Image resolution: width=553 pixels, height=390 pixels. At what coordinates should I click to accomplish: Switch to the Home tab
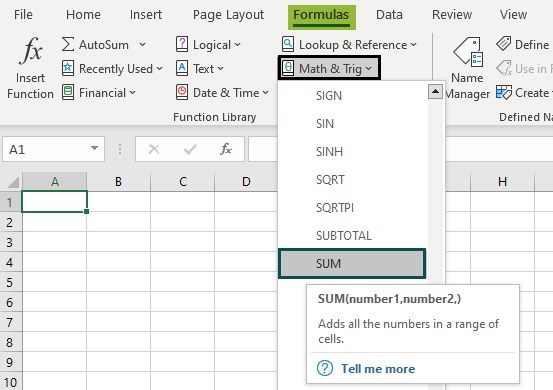[x=83, y=14]
